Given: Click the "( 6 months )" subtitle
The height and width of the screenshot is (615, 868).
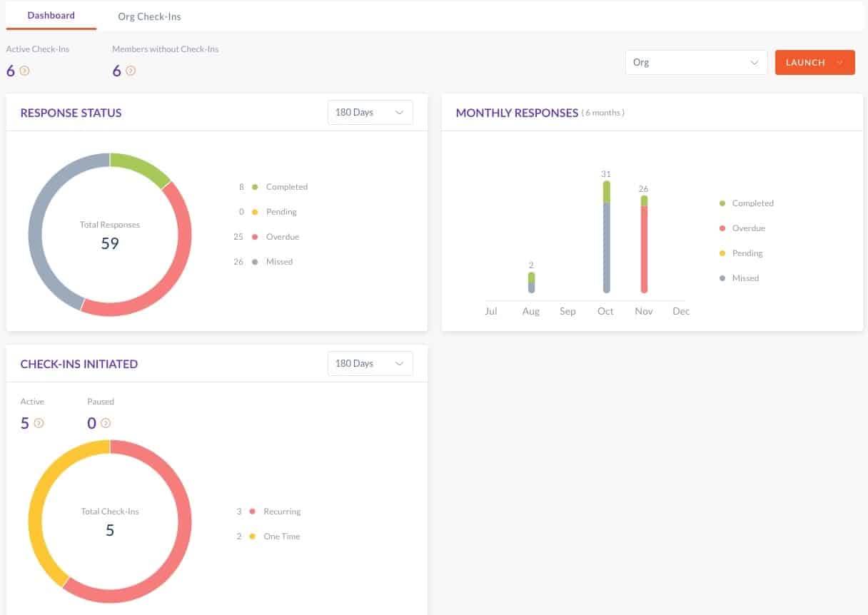Looking at the screenshot, I should coord(603,113).
